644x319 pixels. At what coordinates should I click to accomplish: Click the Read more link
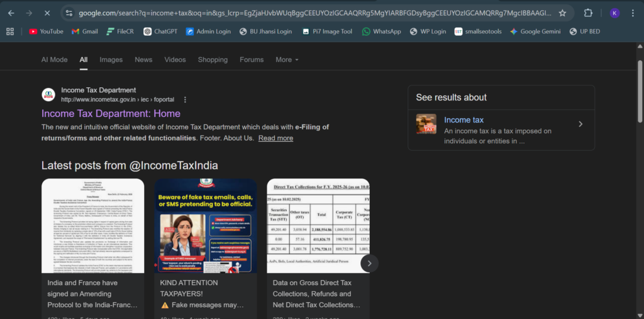[275, 138]
